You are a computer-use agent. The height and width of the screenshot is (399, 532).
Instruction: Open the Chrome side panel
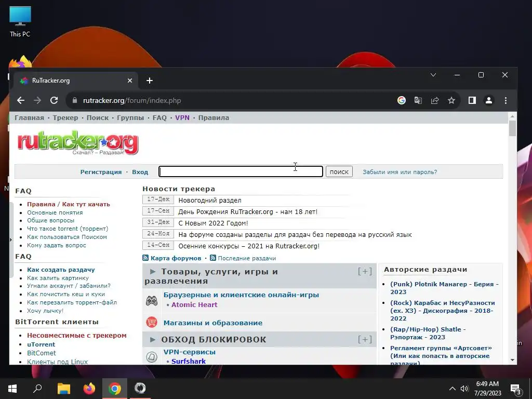(472, 100)
